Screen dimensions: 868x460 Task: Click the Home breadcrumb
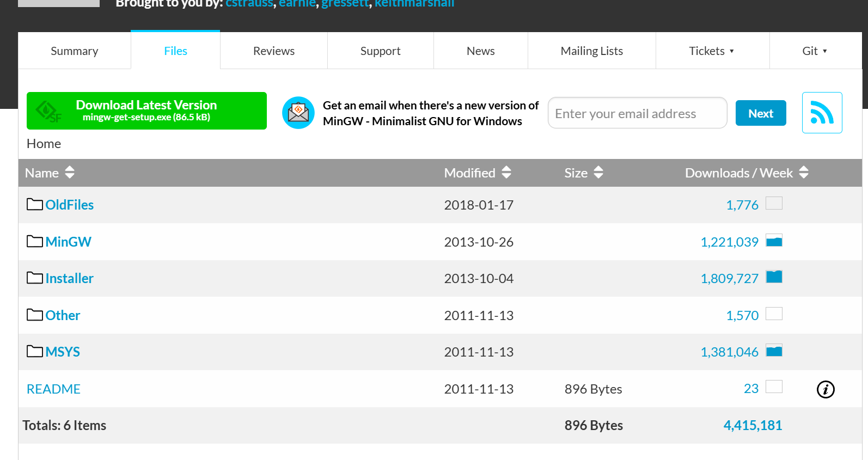pos(44,143)
